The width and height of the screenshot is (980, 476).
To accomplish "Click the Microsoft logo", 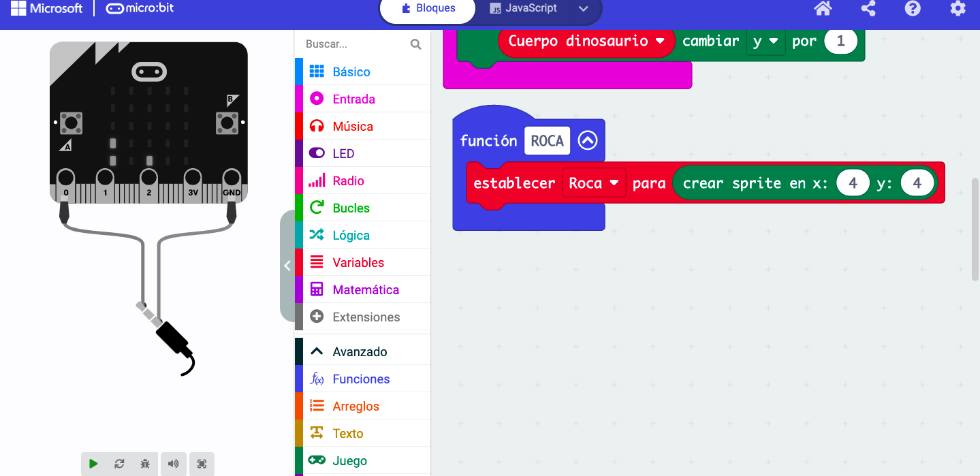I will pos(46,8).
